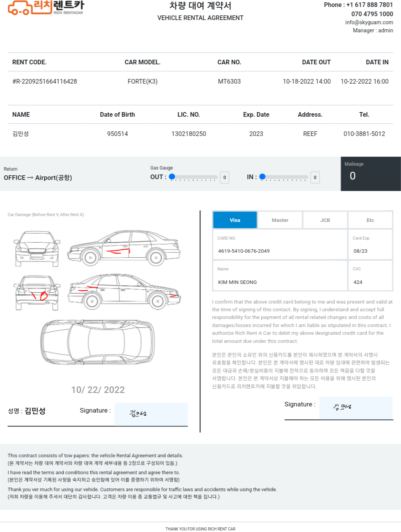Click the credit card signature box
Screen dimensions: 401x532
coord(356,408)
